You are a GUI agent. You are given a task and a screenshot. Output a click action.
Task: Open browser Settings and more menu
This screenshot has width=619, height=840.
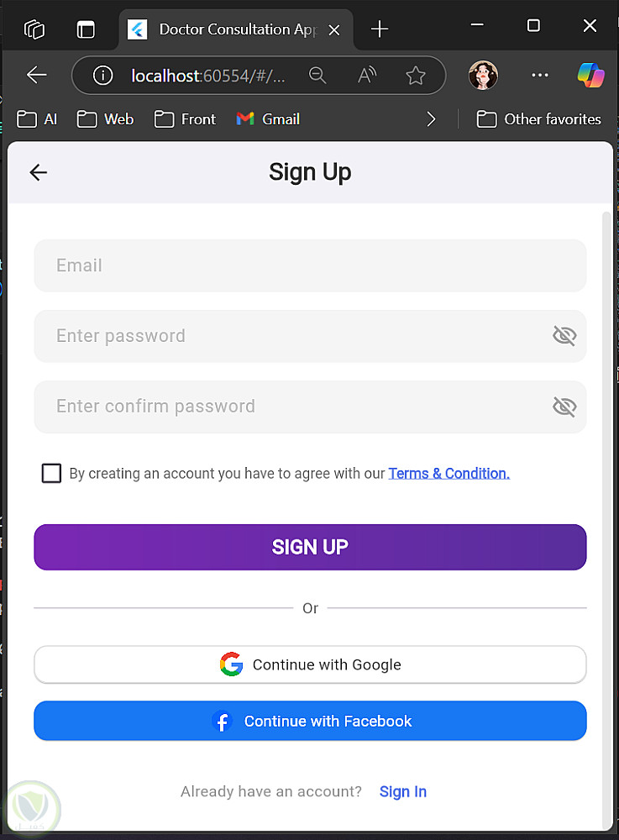(539, 76)
